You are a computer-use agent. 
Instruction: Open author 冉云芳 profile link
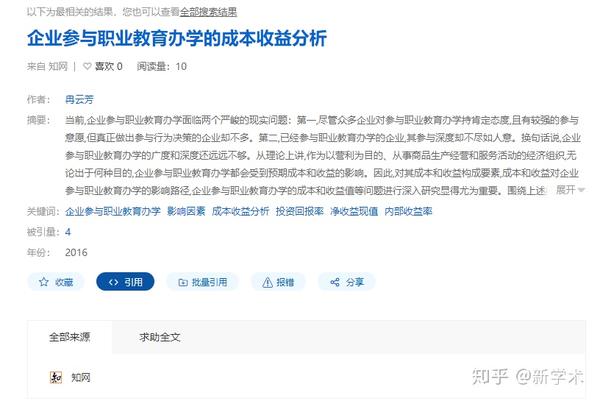coord(79,99)
